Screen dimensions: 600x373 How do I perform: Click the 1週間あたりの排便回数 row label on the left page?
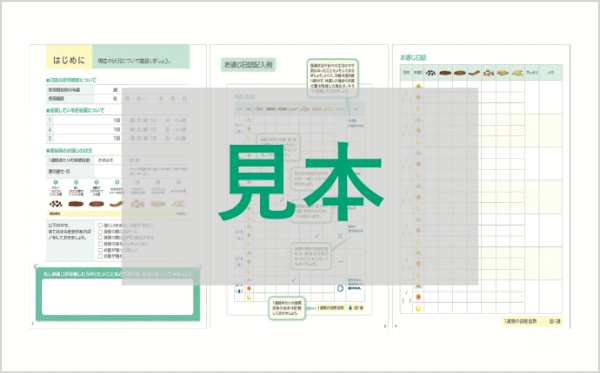tap(69, 160)
